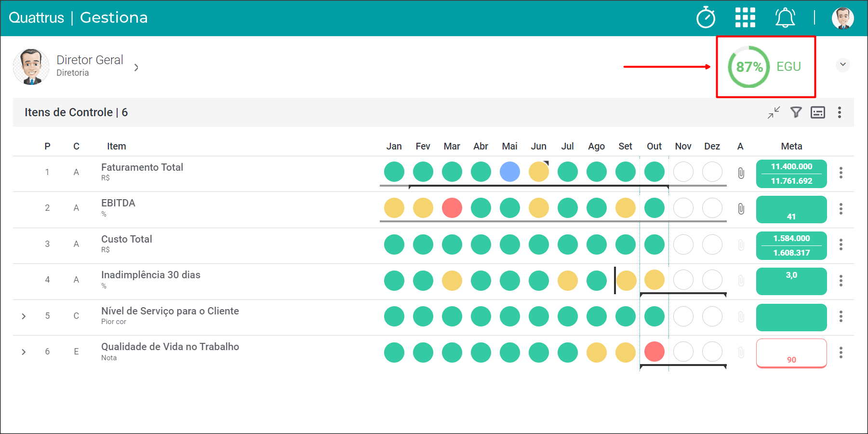This screenshot has height=434, width=868.
Task: Select the yellow Jun dot for Faturamento Total
Action: pos(539,172)
